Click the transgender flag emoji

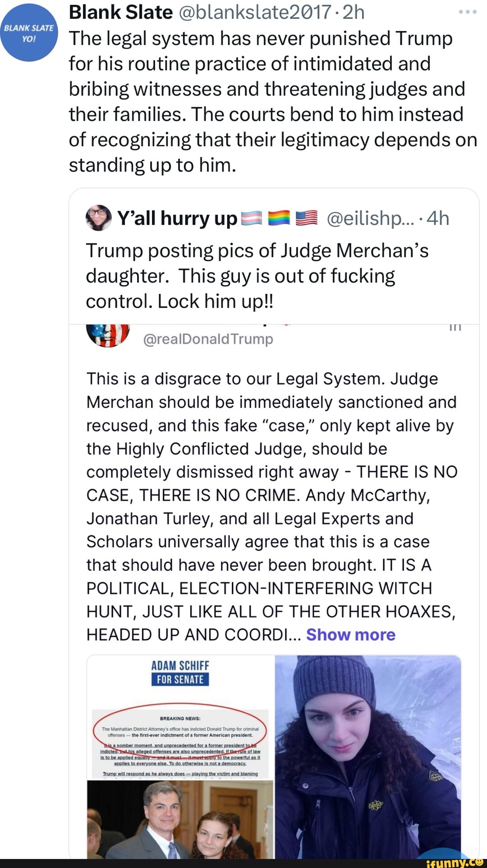click(252, 219)
